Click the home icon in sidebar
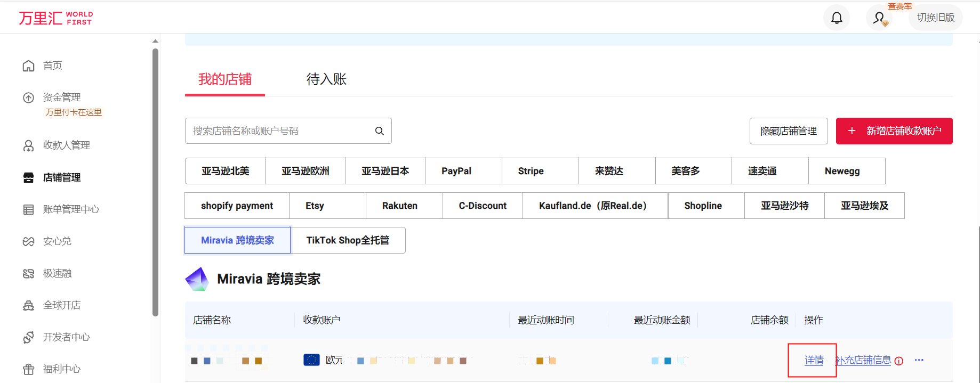This screenshot has height=383, width=980. [28, 66]
